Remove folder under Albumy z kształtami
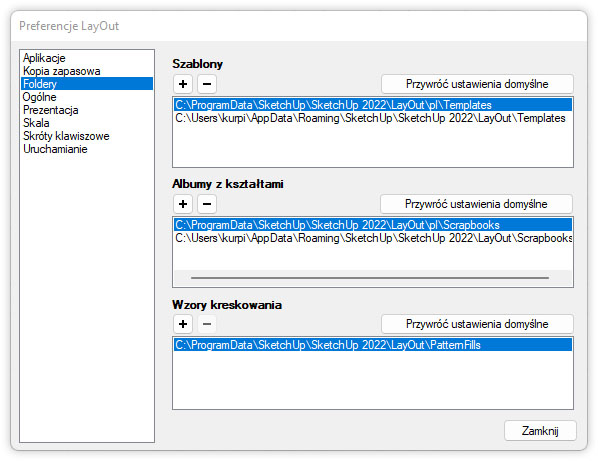598x461 pixels. click(x=207, y=204)
